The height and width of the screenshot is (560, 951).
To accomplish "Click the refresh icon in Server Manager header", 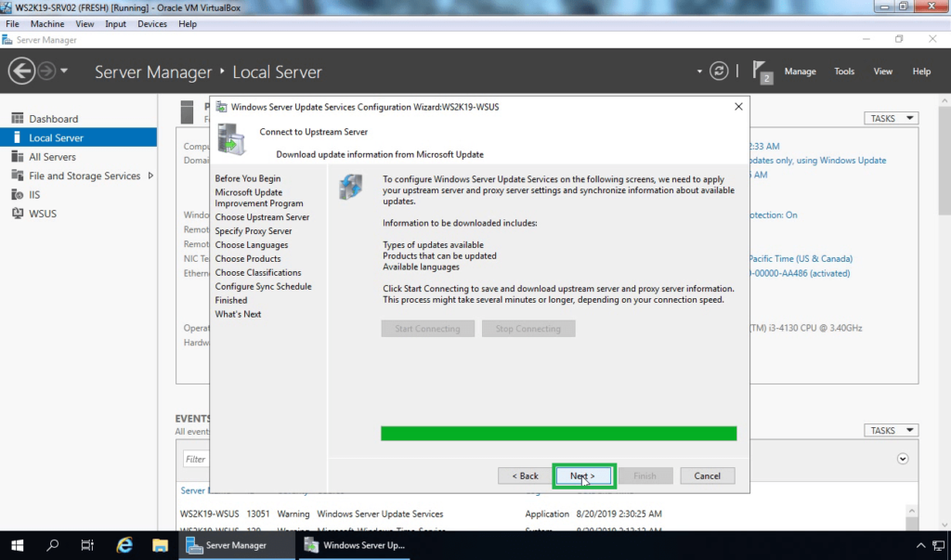I will pyautogui.click(x=719, y=71).
